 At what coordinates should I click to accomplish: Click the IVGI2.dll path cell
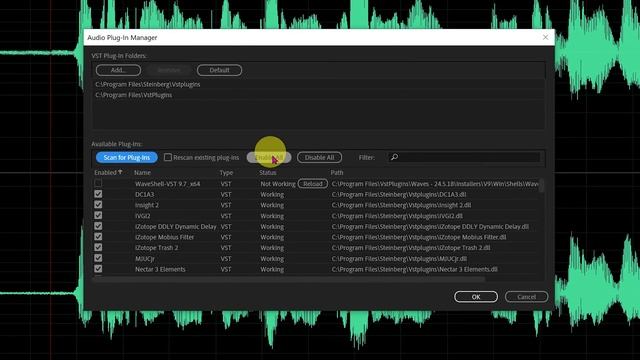(x=397, y=216)
